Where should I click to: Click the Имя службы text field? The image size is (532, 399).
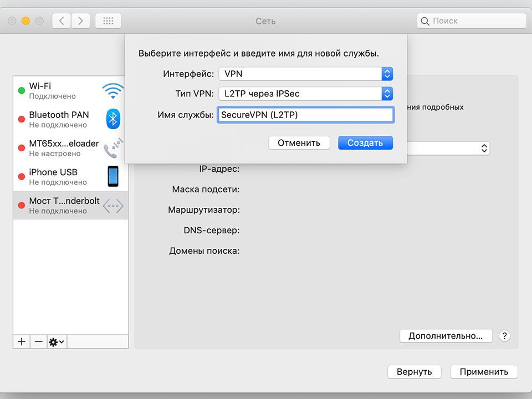tap(305, 114)
